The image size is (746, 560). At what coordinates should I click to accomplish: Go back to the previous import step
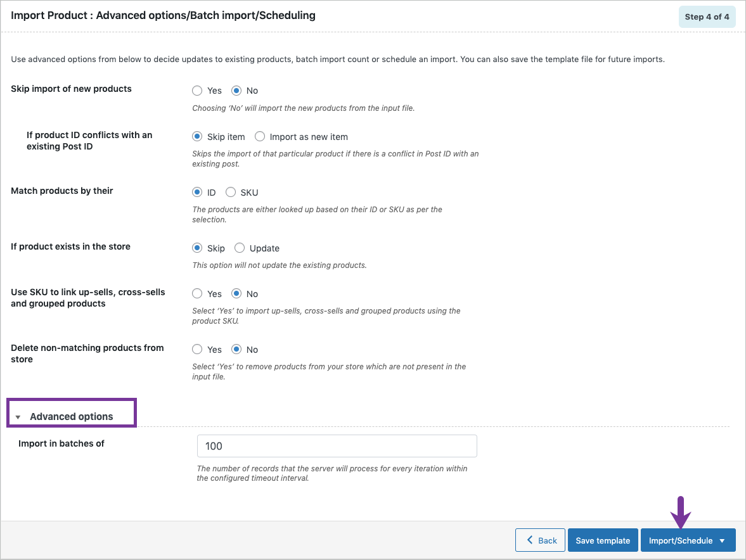(x=540, y=540)
